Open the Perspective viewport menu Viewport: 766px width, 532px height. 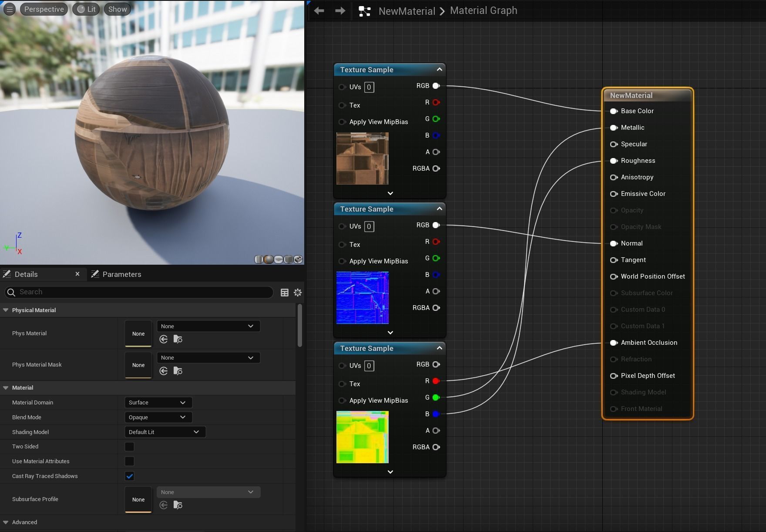click(44, 9)
